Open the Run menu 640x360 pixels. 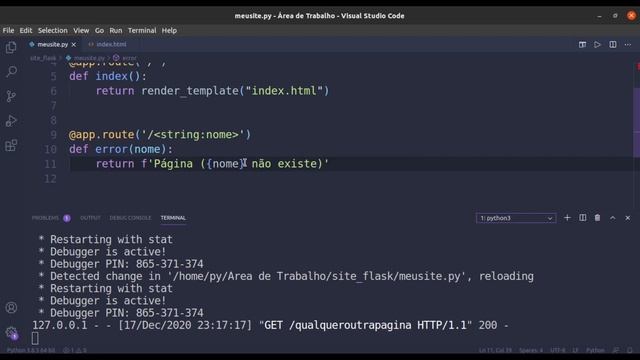116,31
